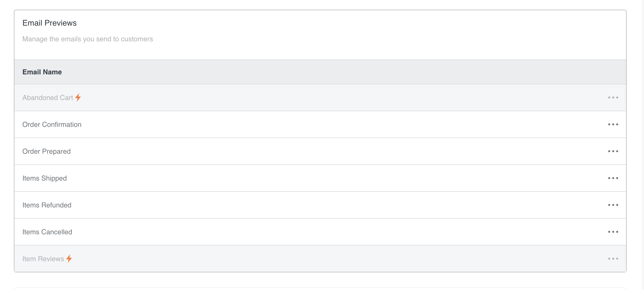The height and width of the screenshot is (290, 644).
Task: Open the Items Refunded three-dot options menu
Action: tap(613, 205)
